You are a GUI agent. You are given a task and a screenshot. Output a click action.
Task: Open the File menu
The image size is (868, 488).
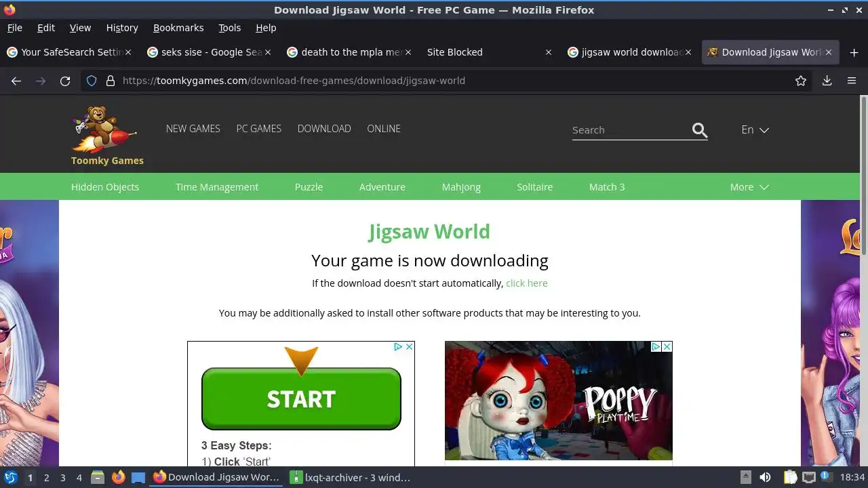(x=15, y=28)
